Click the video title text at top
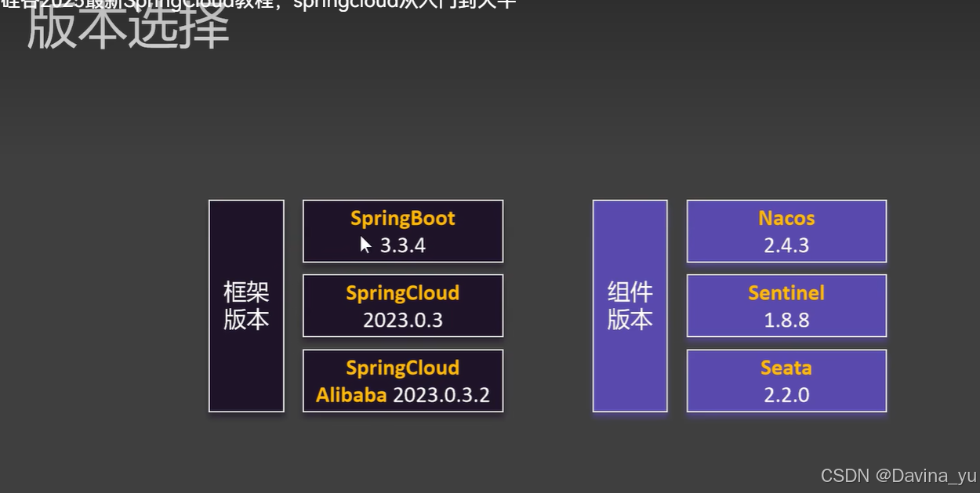The height and width of the screenshot is (493, 980). (259, 4)
